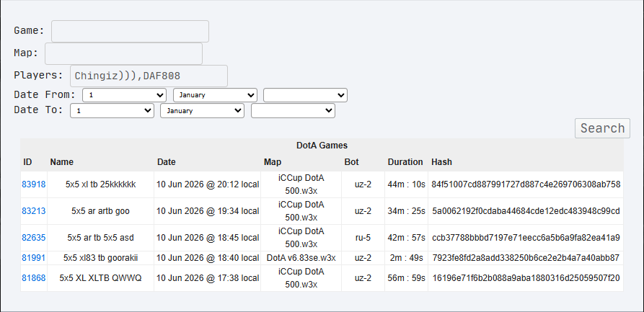This screenshot has height=312, width=644.
Task: Click the Date column header
Action: click(x=167, y=162)
